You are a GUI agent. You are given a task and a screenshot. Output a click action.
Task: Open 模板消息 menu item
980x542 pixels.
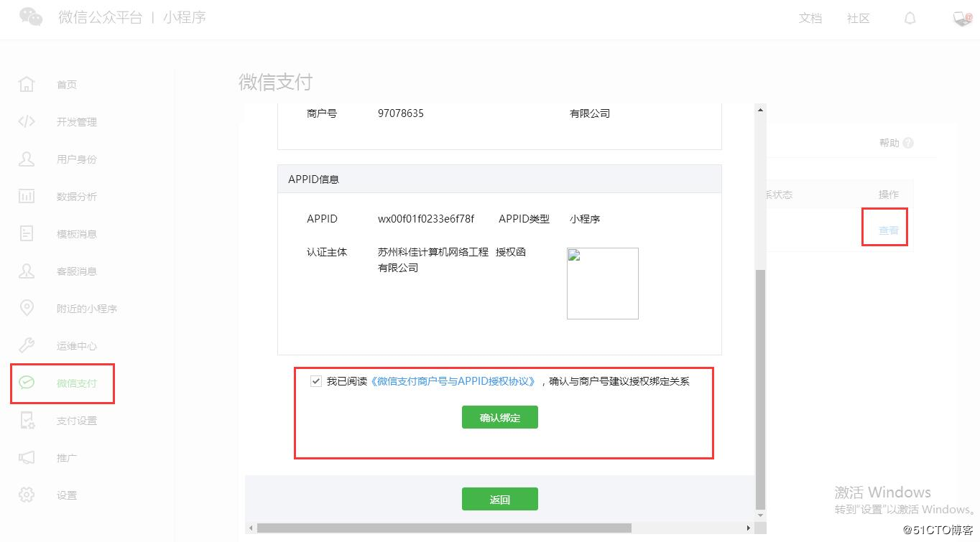tap(77, 234)
